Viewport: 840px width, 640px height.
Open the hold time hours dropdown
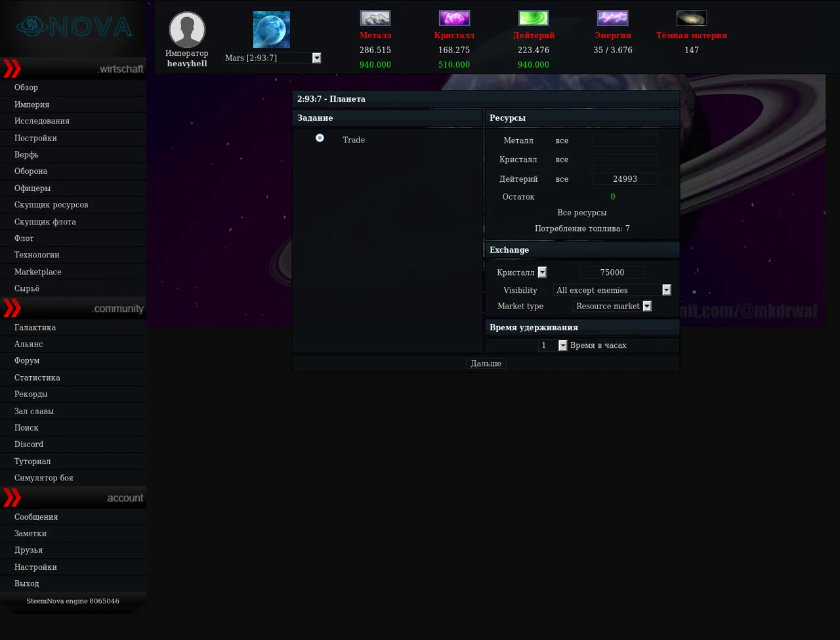(x=553, y=345)
